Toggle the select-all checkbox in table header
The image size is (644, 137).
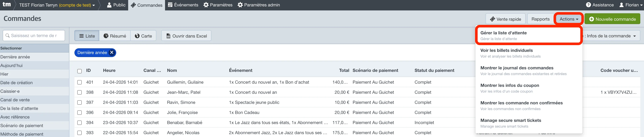[79, 71]
